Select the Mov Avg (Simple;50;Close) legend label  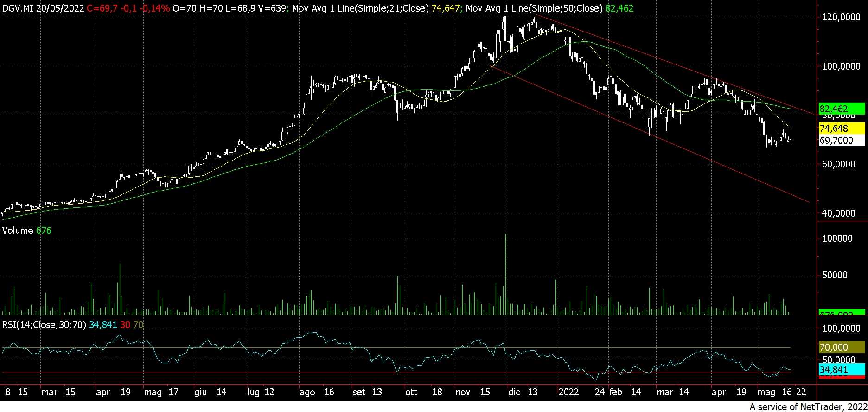[534, 8]
